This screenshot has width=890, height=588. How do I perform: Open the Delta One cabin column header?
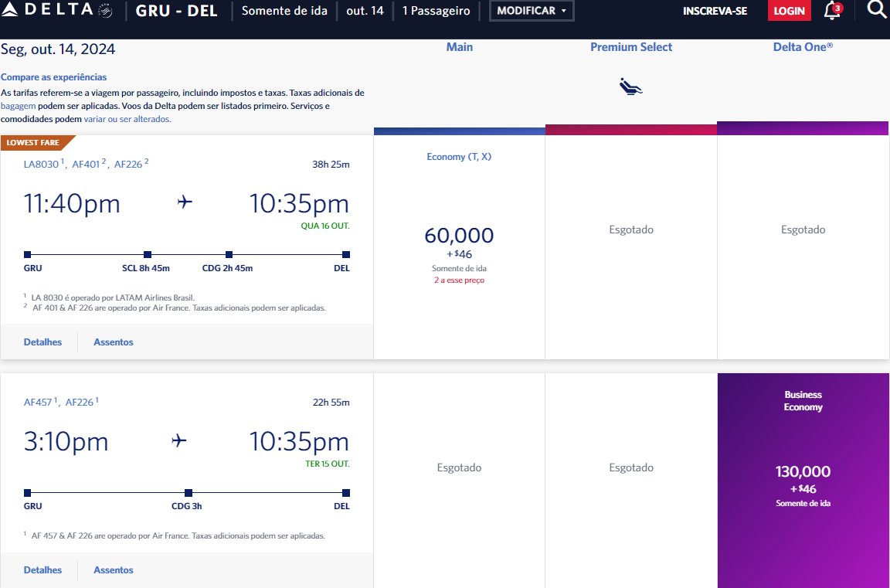tap(803, 47)
